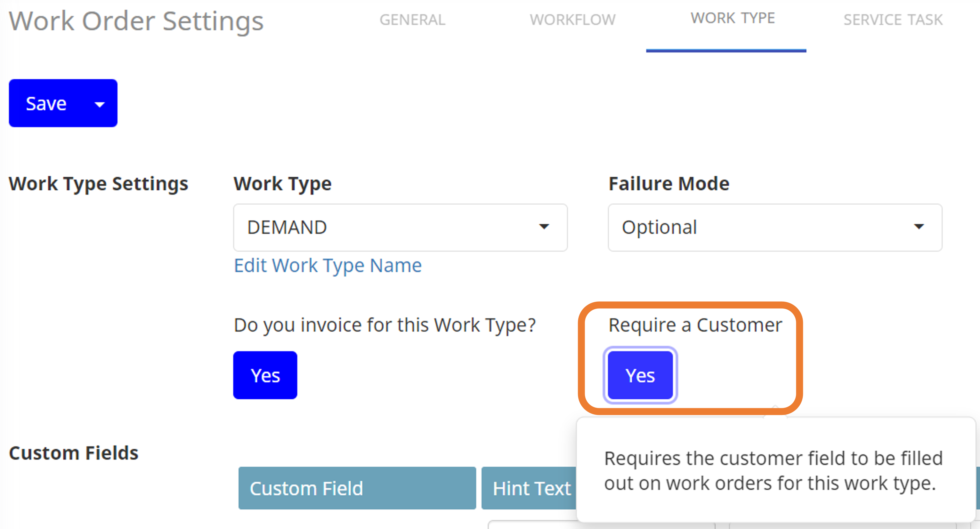Viewport: 980px width, 529px height.
Task: Open the SERVICE TASK tab
Action: click(x=893, y=20)
